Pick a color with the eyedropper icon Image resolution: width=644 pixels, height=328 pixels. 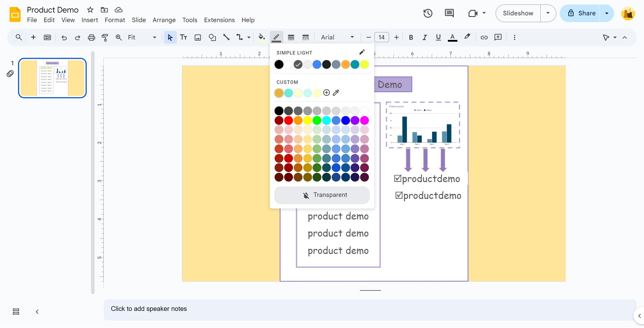tap(336, 93)
